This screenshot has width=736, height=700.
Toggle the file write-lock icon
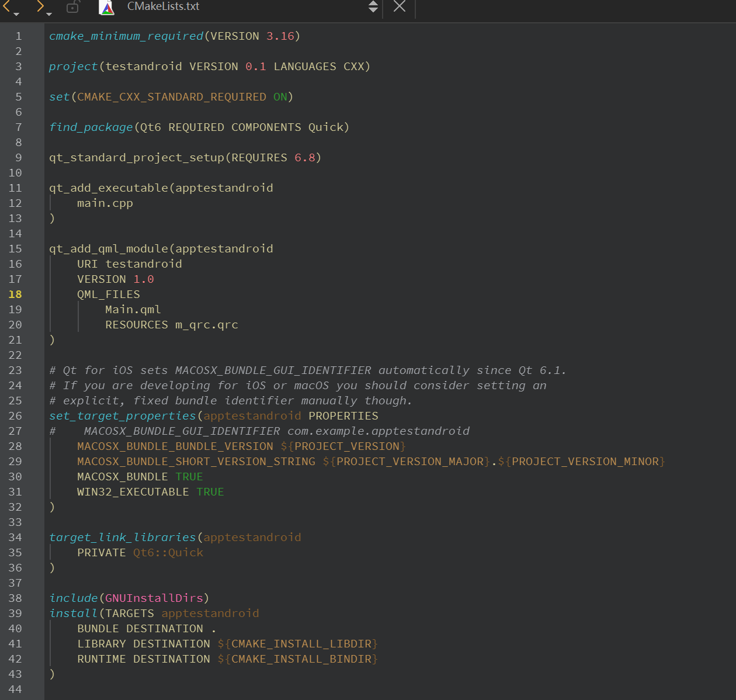pyautogui.click(x=73, y=7)
